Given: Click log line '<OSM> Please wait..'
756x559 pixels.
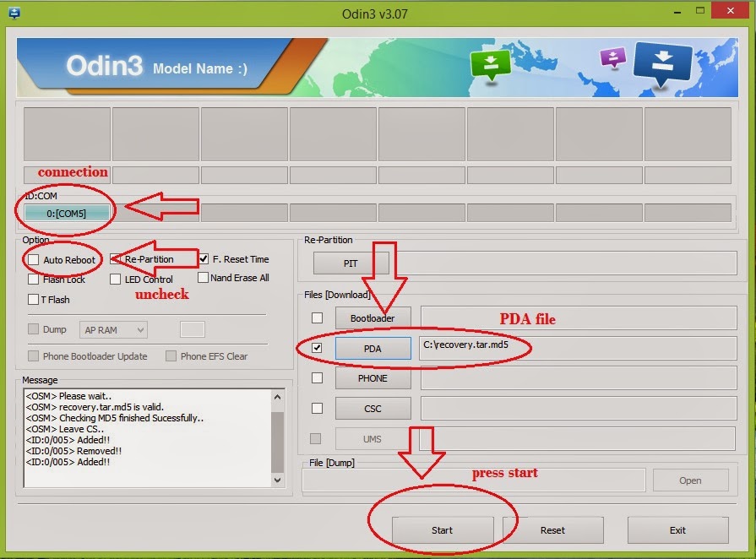Looking at the screenshot, I should coord(68,396).
